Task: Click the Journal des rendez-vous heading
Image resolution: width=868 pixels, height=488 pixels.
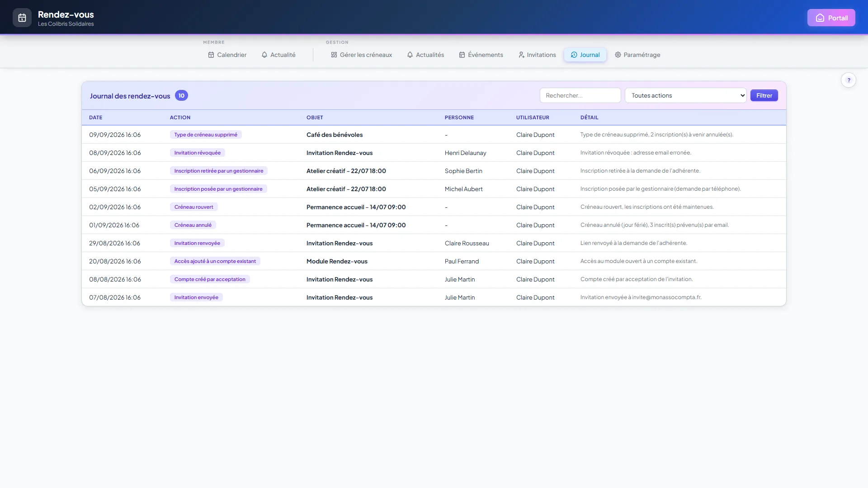Action: 130,96
